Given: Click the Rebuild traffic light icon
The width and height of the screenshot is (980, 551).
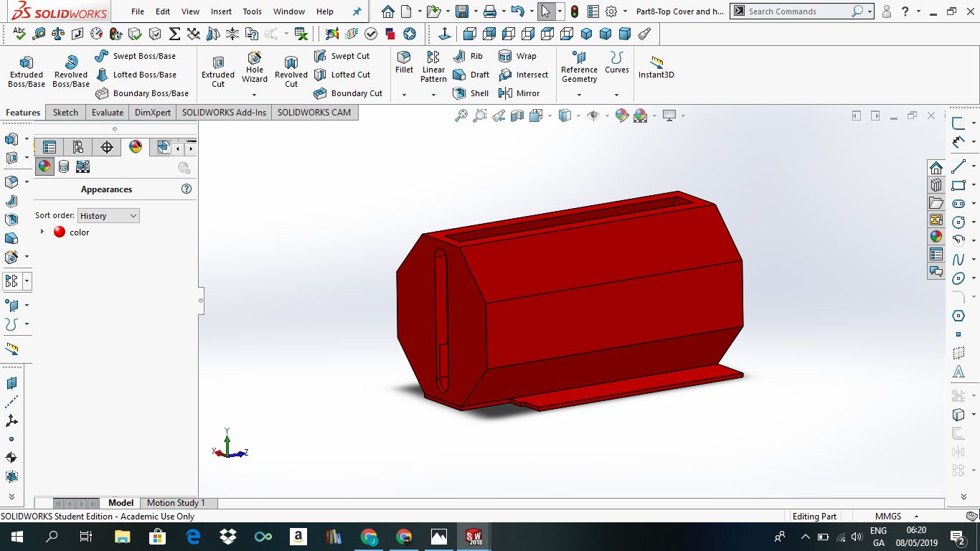Looking at the screenshot, I should coord(575,11).
